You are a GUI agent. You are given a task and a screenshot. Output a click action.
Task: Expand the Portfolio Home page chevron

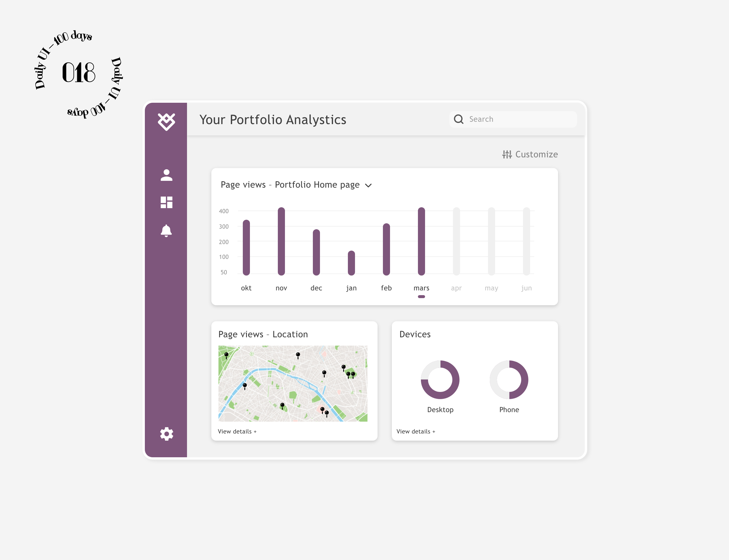[x=368, y=185]
